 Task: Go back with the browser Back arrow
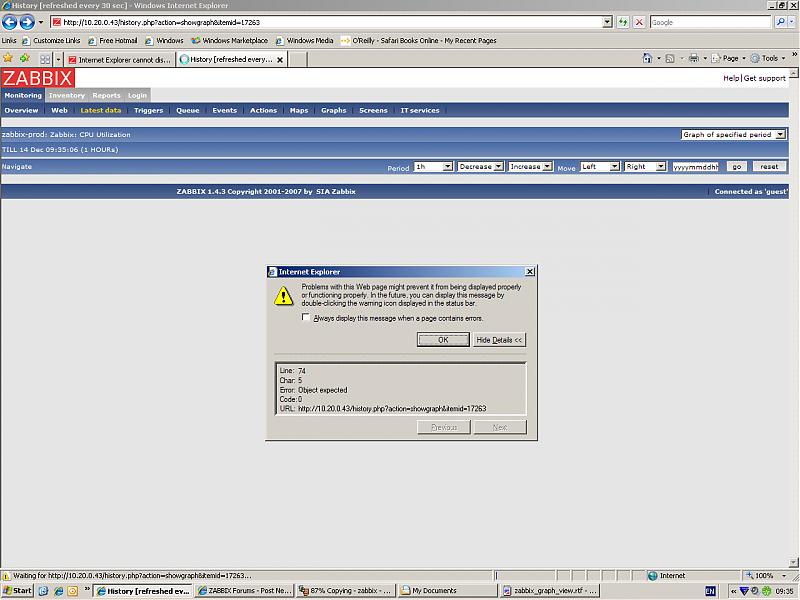(x=10, y=22)
